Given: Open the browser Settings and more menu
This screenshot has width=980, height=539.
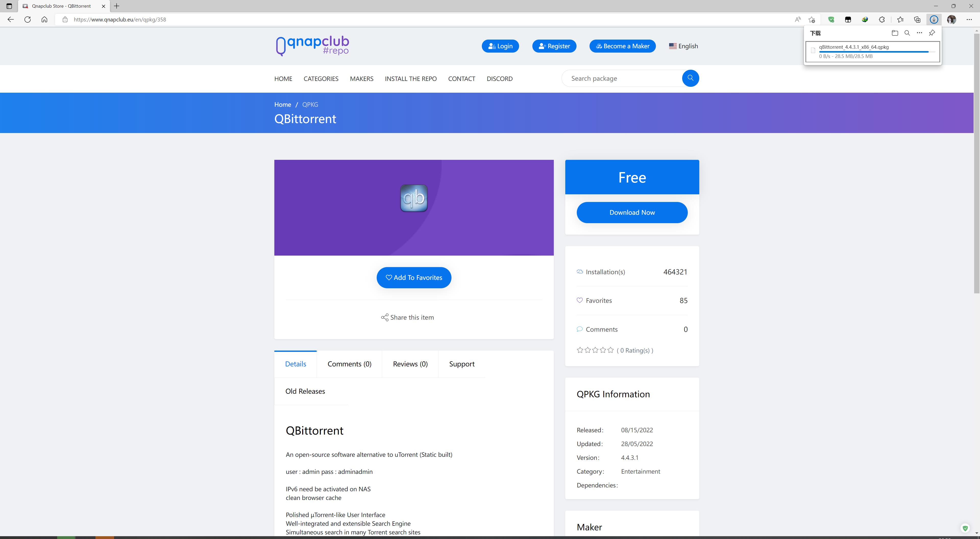Looking at the screenshot, I should coord(969,19).
